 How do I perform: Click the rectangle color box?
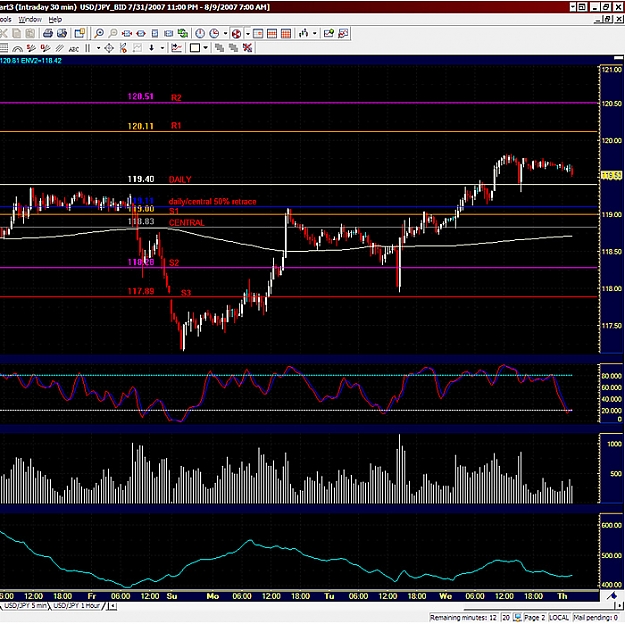coord(195,48)
